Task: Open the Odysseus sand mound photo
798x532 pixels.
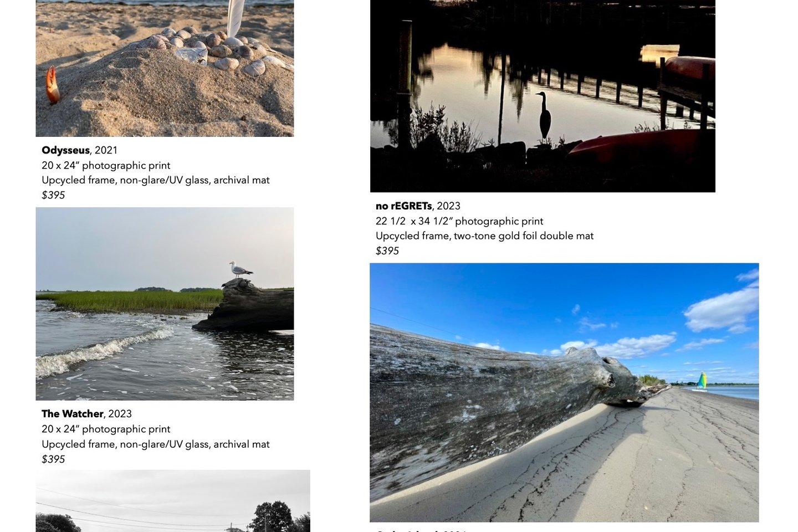Action: point(165,68)
